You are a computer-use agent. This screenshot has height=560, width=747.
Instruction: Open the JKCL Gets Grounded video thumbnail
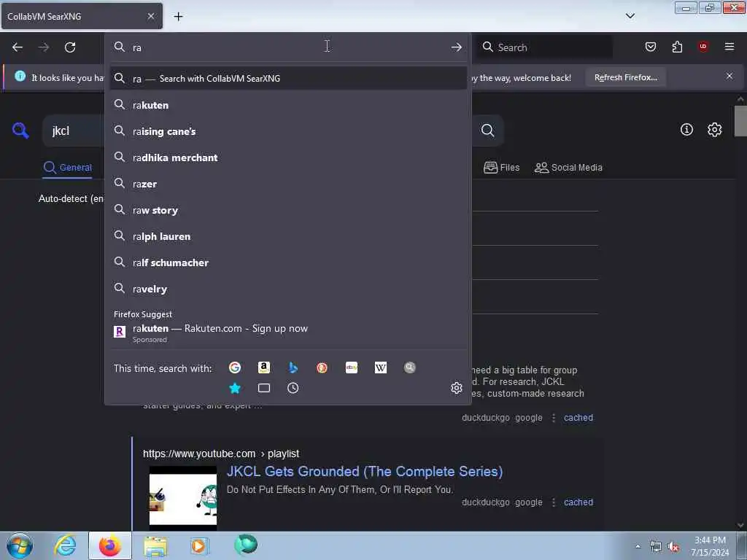[183, 497]
